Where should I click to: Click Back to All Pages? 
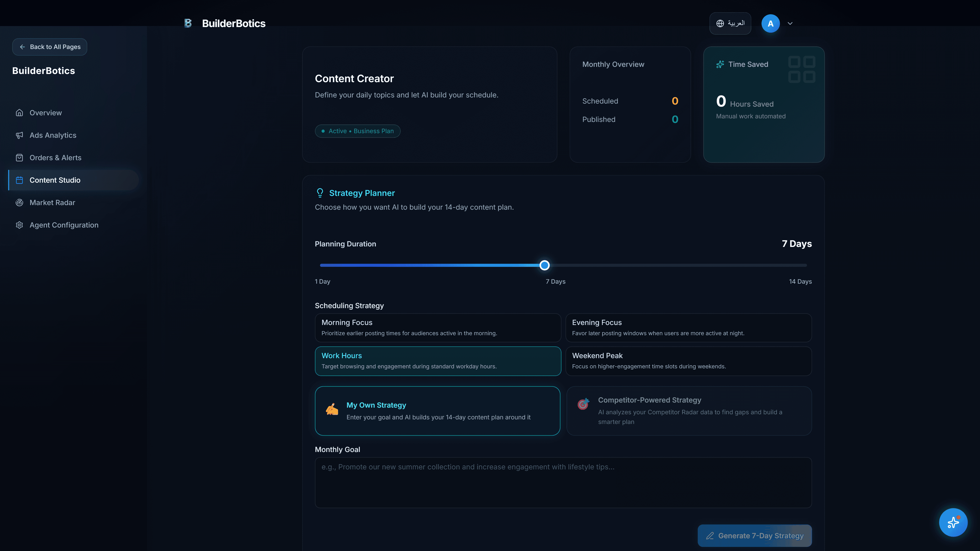click(50, 47)
